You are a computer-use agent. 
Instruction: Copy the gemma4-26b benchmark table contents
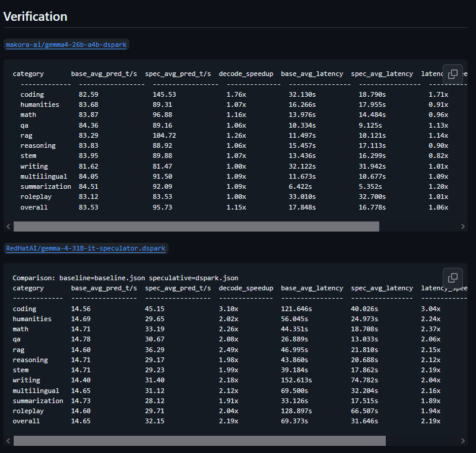453,74
